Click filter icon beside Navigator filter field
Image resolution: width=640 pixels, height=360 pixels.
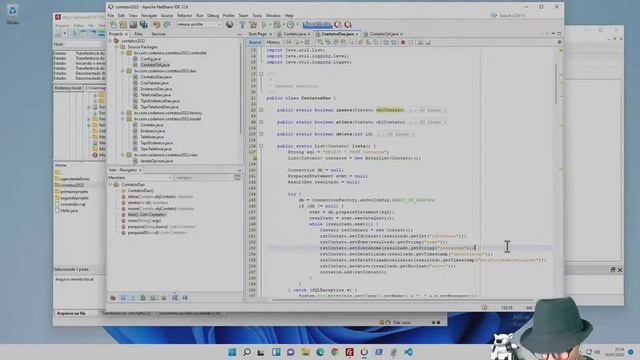(x=237, y=178)
